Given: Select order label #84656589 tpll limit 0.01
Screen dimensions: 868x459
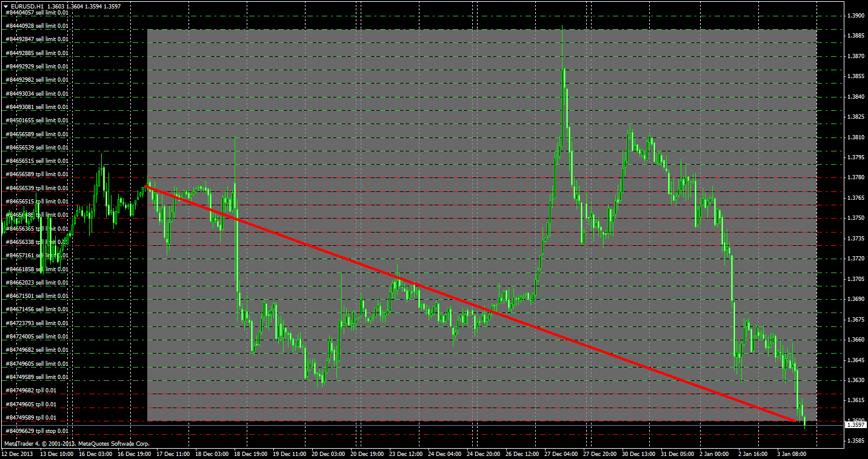Looking at the screenshot, I should point(37,174).
